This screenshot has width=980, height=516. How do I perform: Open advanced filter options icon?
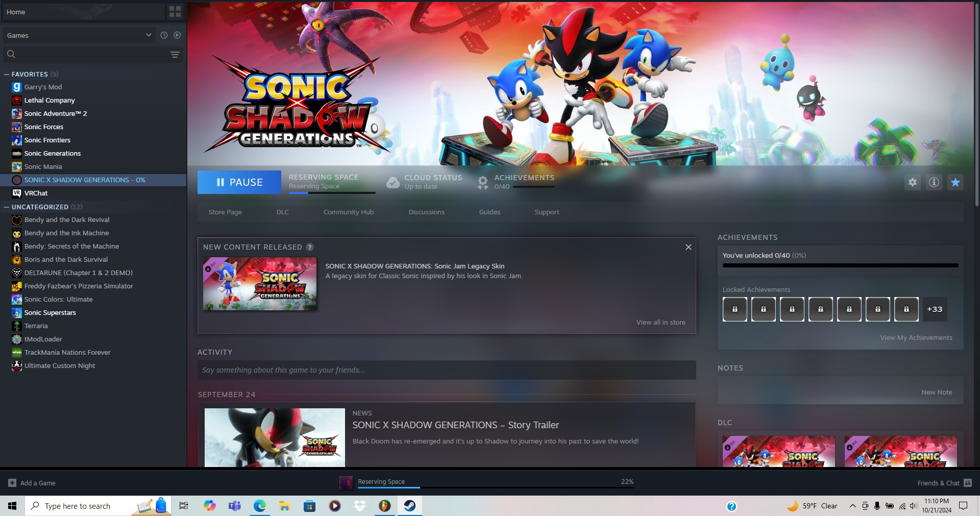175,54
